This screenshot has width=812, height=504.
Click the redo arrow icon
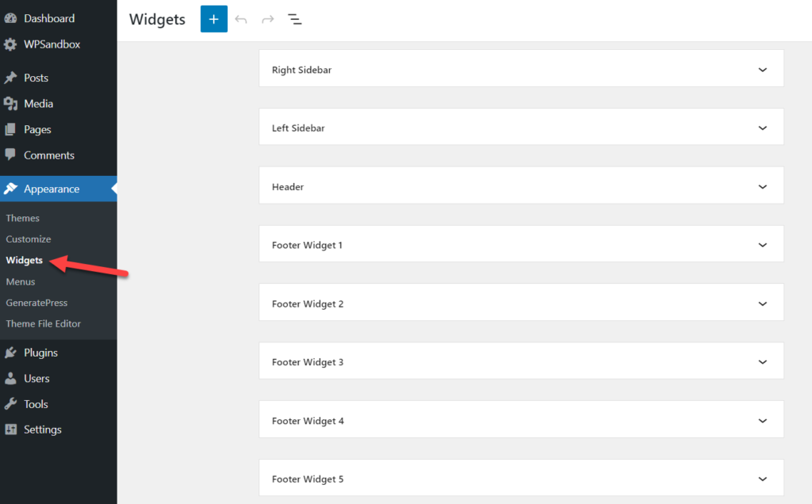268,20
